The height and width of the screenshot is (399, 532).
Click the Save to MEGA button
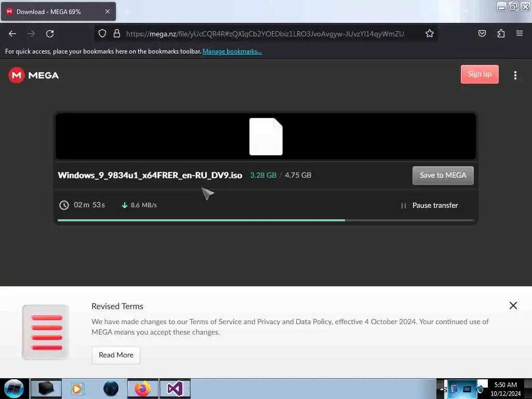[x=443, y=176]
